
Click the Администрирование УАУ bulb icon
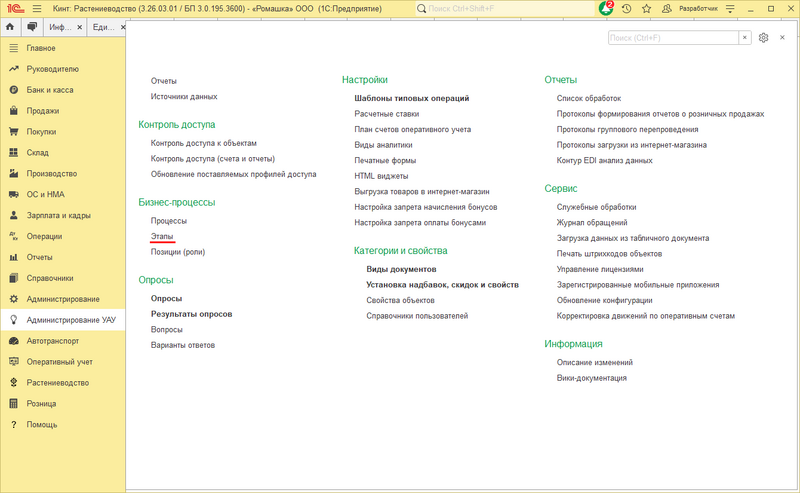(14, 320)
